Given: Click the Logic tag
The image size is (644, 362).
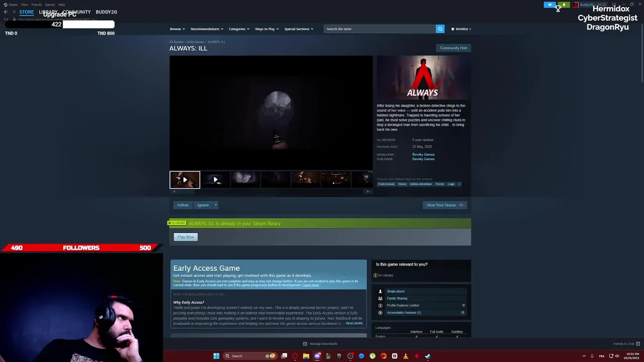Looking at the screenshot, I should coord(451,184).
